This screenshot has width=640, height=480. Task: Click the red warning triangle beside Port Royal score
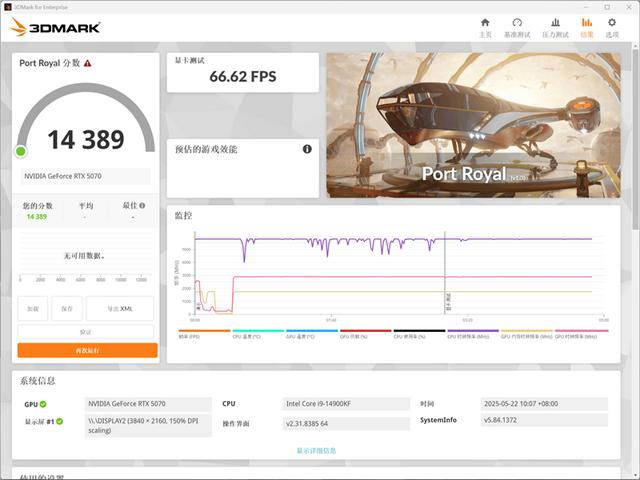click(87, 63)
